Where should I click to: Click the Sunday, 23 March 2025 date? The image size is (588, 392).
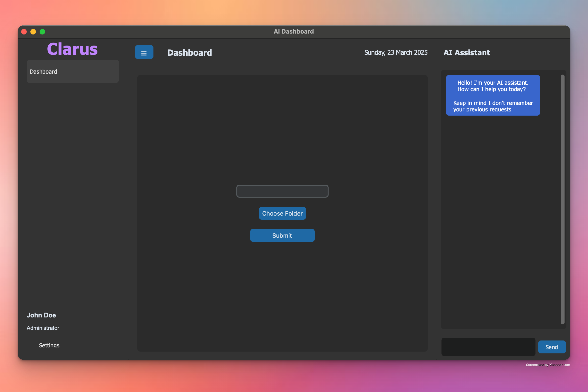pyautogui.click(x=396, y=52)
